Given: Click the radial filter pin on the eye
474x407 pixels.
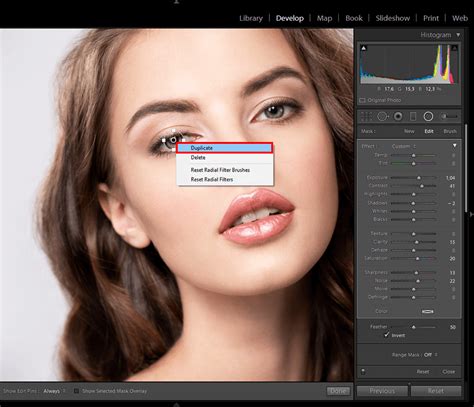Looking at the screenshot, I should pyautogui.click(x=174, y=140).
